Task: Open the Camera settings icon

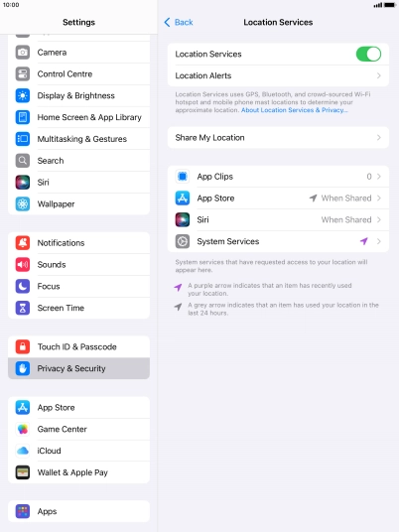Action: 23,53
